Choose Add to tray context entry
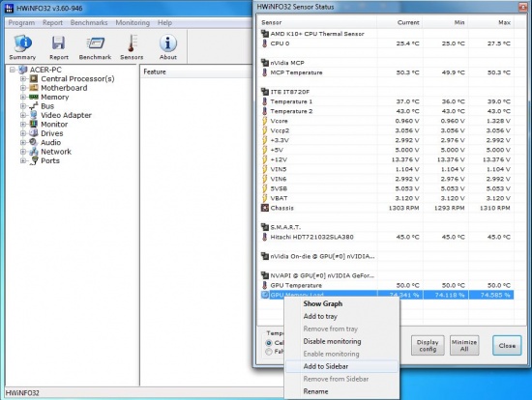The image size is (532, 400). pos(320,316)
